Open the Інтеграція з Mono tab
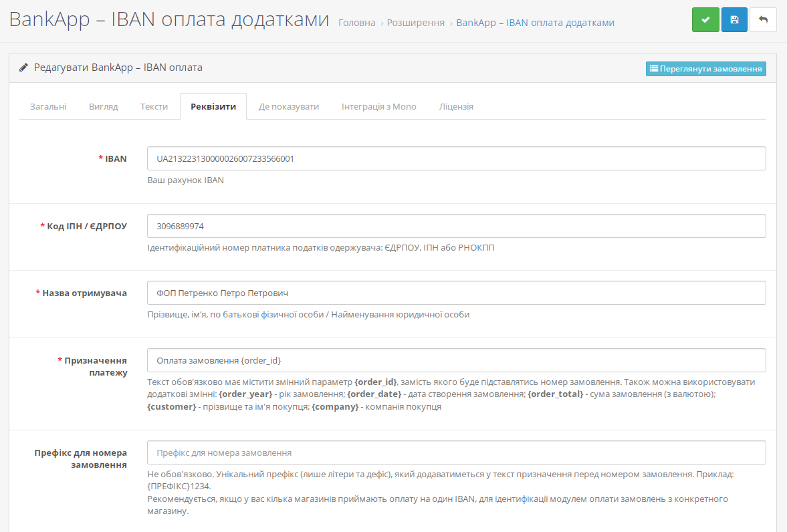Image resolution: width=787 pixels, height=532 pixels. [378, 106]
